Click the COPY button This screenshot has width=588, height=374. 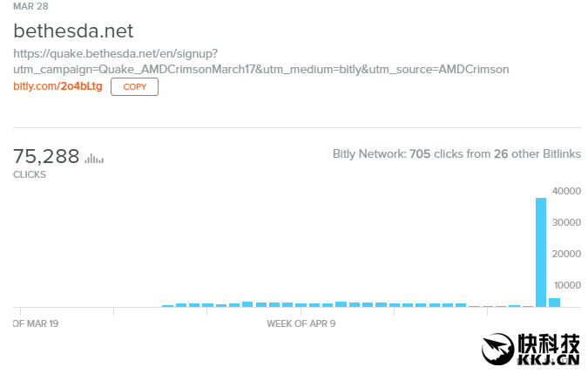pos(134,86)
